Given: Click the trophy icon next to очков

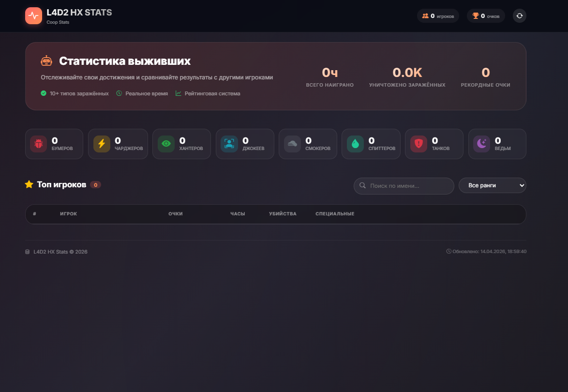Looking at the screenshot, I should pyautogui.click(x=476, y=16).
